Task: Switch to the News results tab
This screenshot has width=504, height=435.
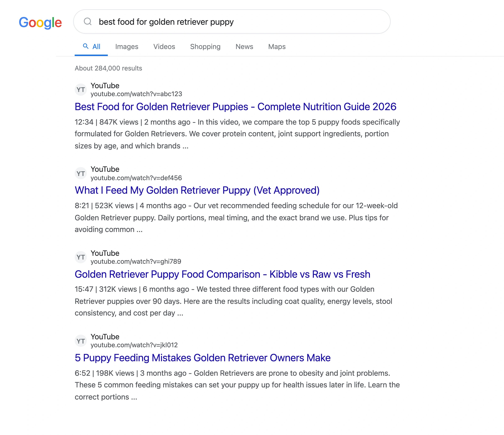Action: (x=244, y=47)
